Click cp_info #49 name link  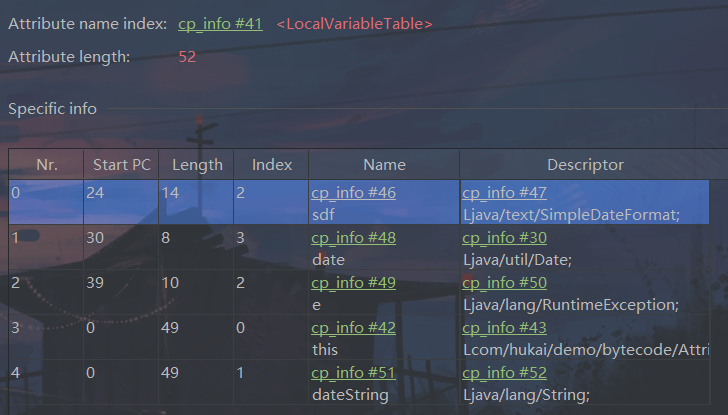(353, 283)
